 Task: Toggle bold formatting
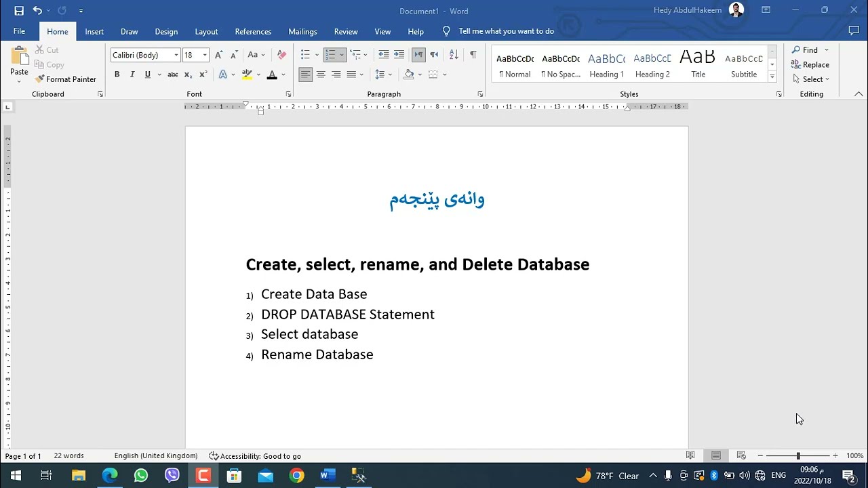117,75
